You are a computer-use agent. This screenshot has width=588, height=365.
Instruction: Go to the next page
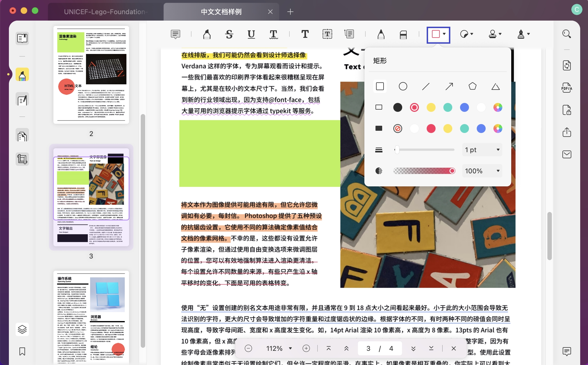coord(413,348)
